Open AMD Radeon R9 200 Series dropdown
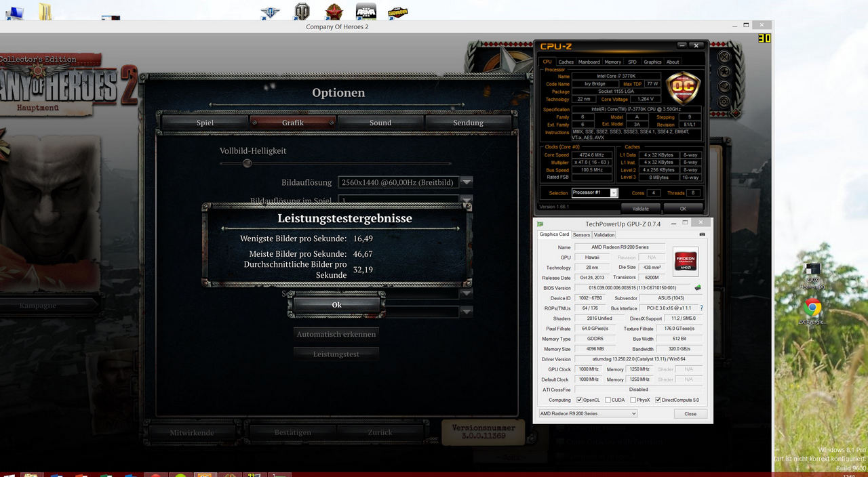 click(588, 413)
